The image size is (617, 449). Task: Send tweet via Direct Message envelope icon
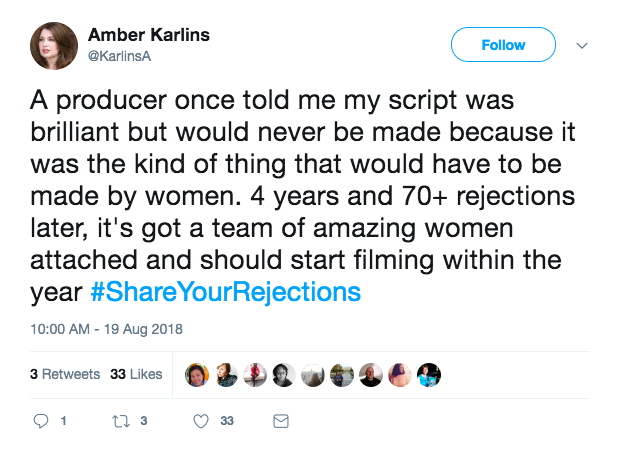pos(281,421)
